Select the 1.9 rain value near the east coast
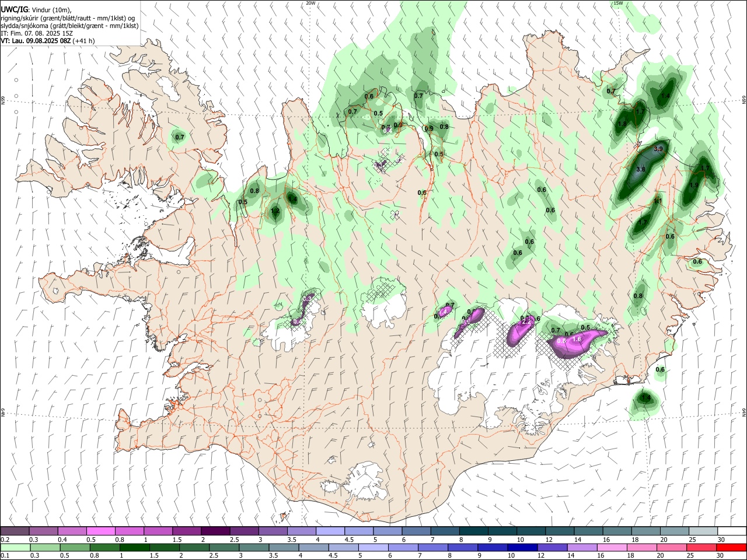The image size is (747, 560). (694, 185)
